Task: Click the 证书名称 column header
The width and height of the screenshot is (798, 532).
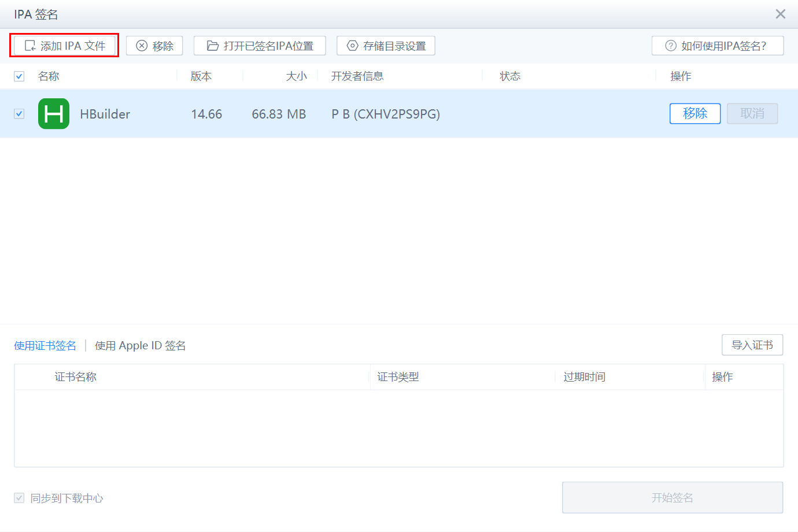Action: tap(76, 377)
